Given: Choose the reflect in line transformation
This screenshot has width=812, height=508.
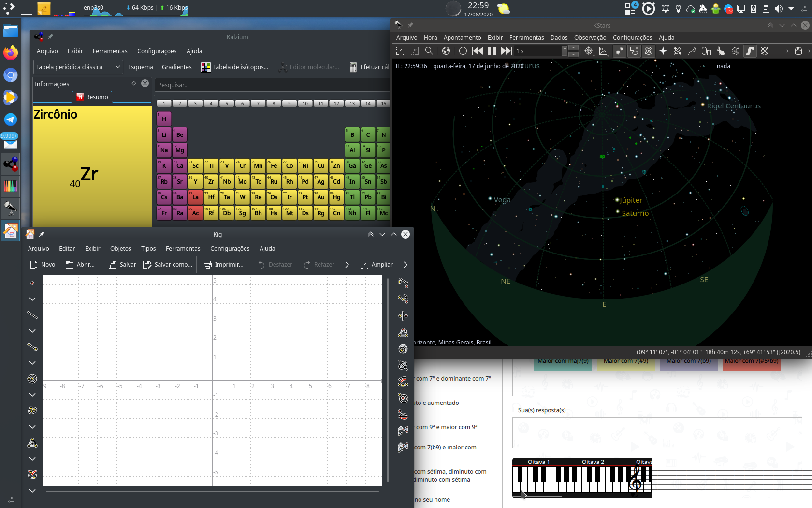Looking at the screenshot, I should [403, 316].
